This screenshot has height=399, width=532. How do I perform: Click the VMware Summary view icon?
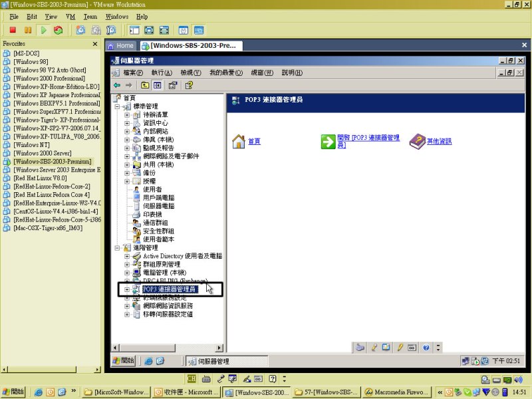point(184,30)
